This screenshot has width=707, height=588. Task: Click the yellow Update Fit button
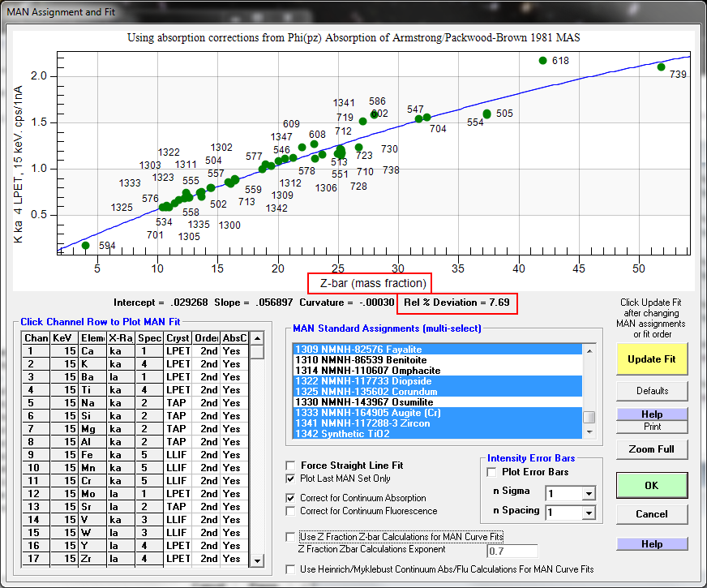652,358
